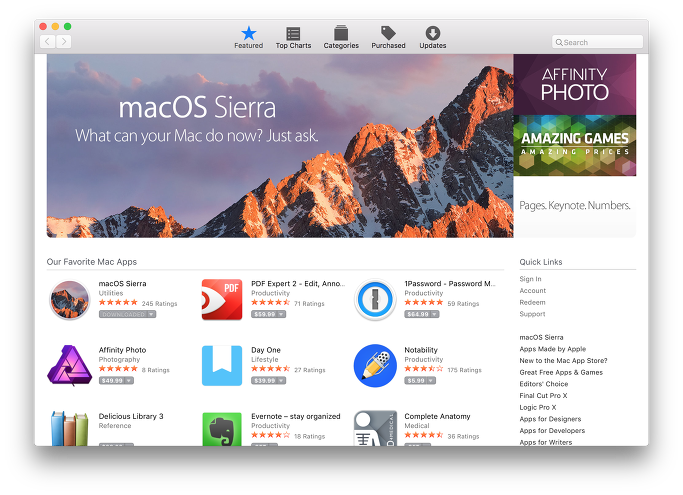This screenshot has width=683, height=495.
Task: Expand Notability $5.99 price arrow
Action: click(431, 380)
